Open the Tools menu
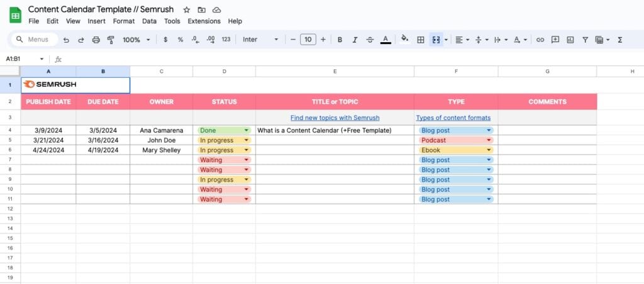 (172, 21)
